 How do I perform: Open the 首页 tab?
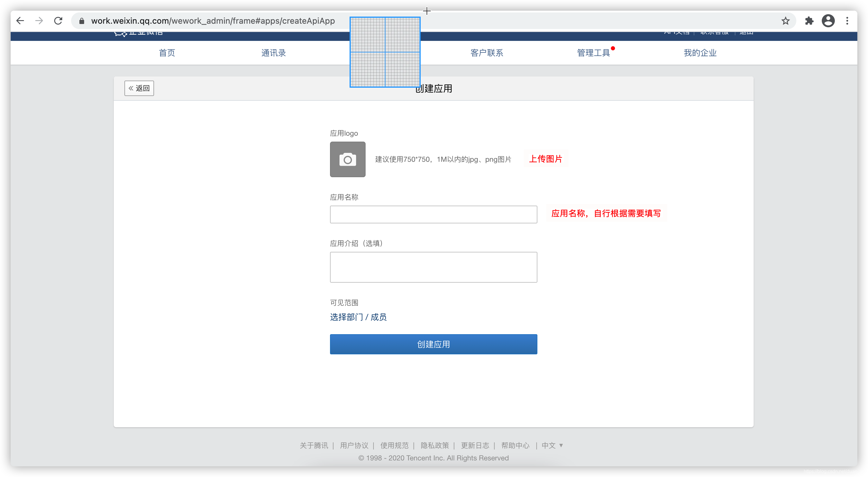pyautogui.click(x=167, y=53)
